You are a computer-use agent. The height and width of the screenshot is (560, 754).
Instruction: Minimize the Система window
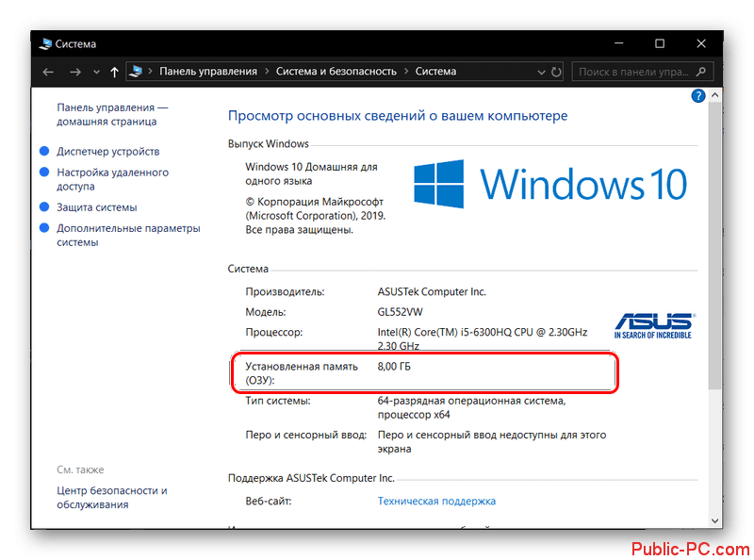pyautogui.click(x=619, y=43)
